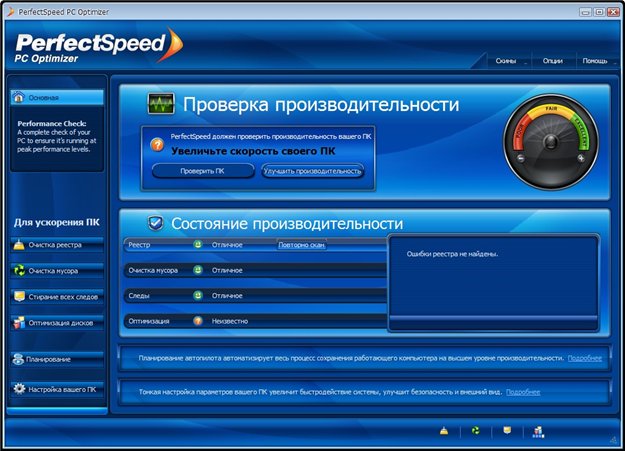Image resolution: width=625 pixels, height=451 pixels.
Task: Click the Повторно скан button
Action: [301, 245]
